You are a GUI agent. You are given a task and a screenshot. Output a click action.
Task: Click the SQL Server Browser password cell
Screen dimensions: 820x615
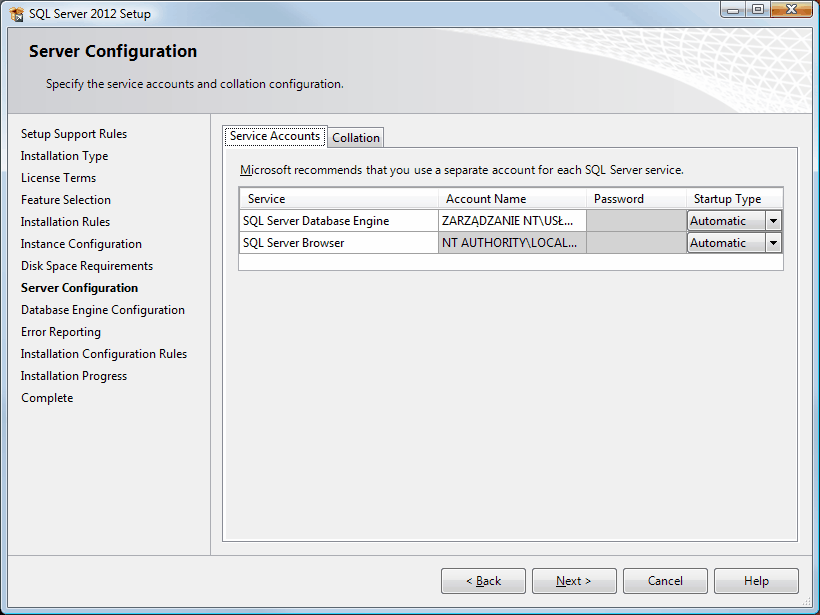[x=636, y=243]
